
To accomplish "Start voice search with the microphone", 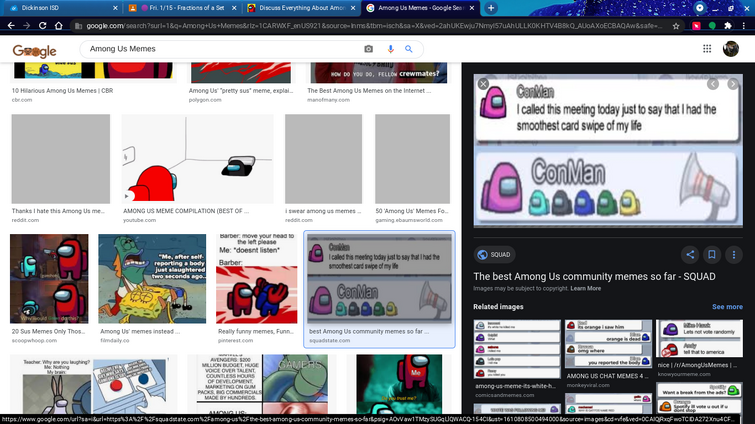I will pos(391,49).
